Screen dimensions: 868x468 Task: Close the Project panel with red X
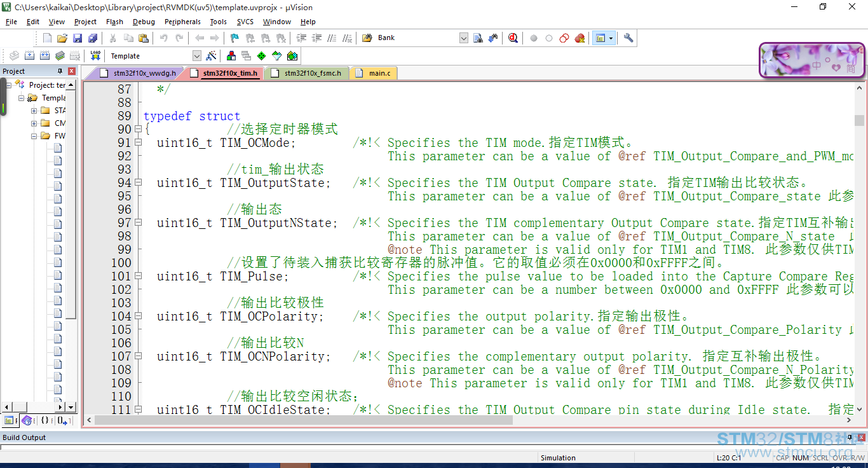coord(72,71)
